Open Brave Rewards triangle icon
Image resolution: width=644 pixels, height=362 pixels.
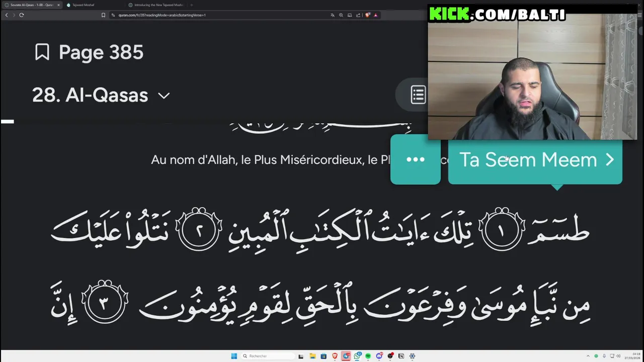point(375,15)
